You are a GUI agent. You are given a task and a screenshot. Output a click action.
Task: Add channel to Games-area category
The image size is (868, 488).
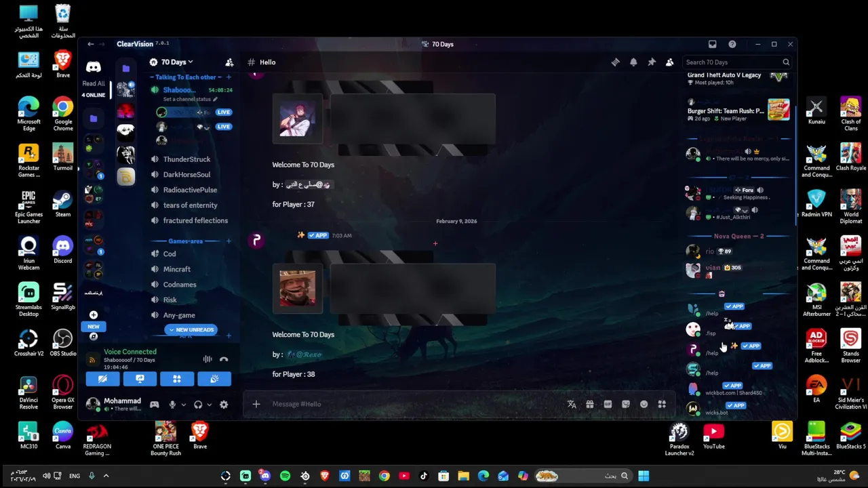pos(229,241)
